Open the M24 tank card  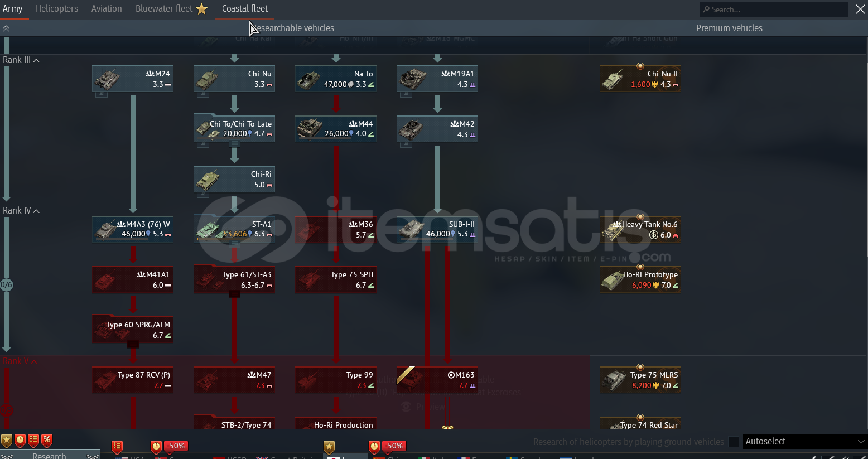[x=133, y=79]
